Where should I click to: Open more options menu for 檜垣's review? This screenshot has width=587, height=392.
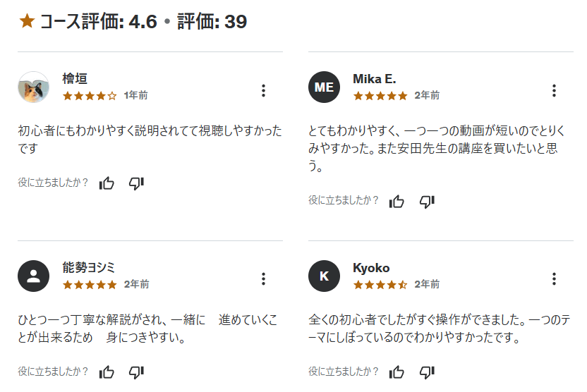point(264,90)
